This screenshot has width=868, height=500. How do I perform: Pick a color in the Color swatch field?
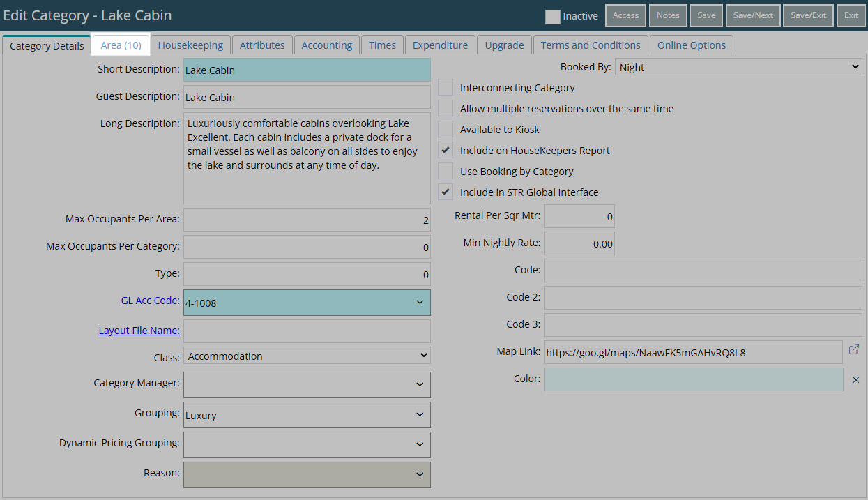coord(693,379)
